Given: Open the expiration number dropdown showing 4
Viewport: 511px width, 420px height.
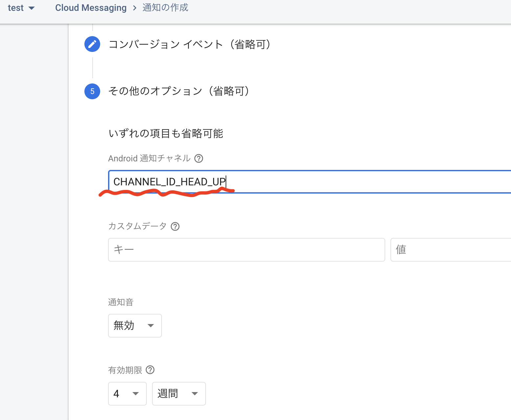Looking at the screenshot, I should click(x=127, y=394).
